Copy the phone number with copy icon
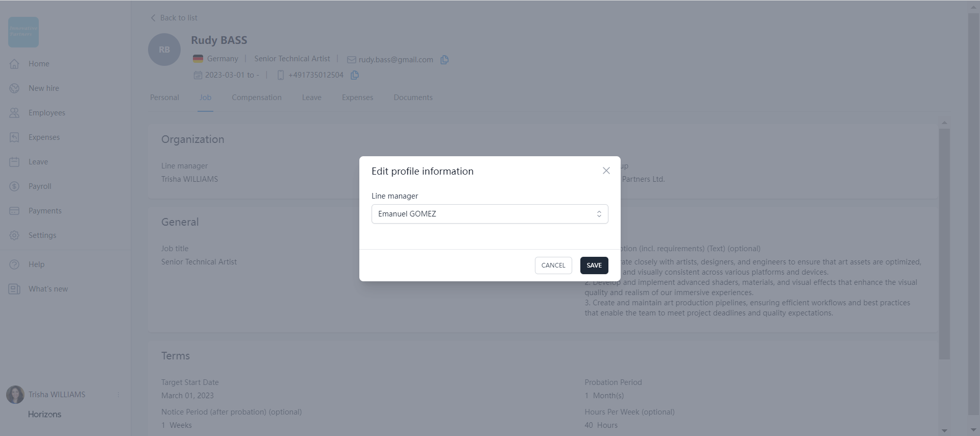The image size is (980, 436). pyautogui.click(x=355, y=75)
